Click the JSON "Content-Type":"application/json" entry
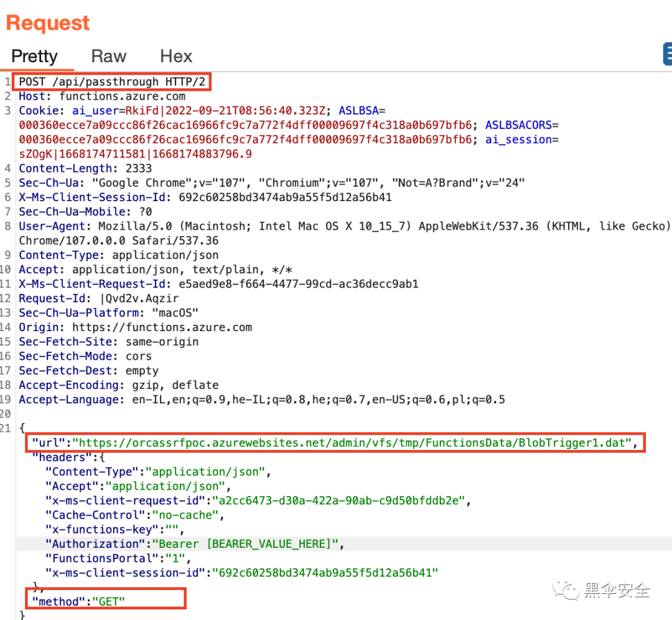The width and height of the screenshot is (672, 620). pyautogui.click(x=158, y=472)
